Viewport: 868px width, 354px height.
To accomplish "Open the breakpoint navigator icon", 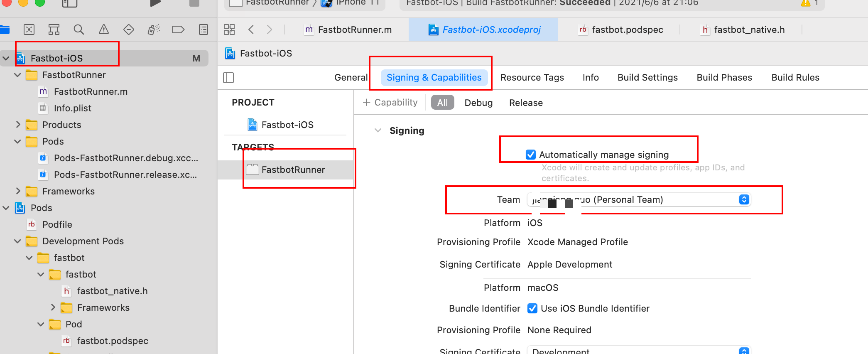I will tap(178, 29).
